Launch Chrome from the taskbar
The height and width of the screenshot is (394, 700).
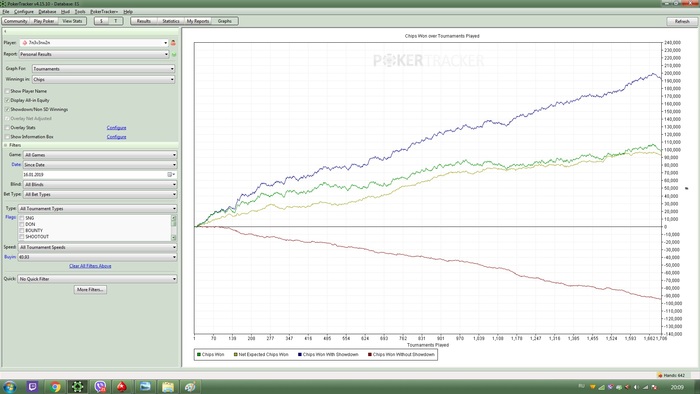(x=55, y=386)
